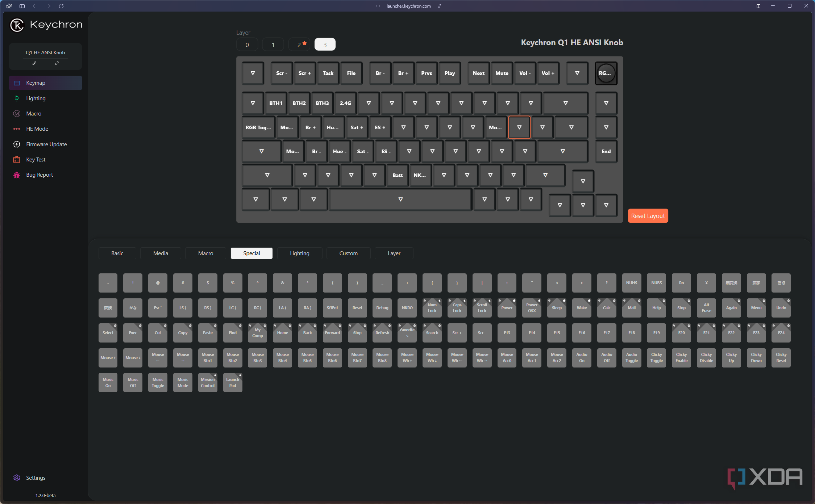Image resolution: width=815 pixels, height=504 pixels.
Task: Select the BTH1 key on the keyboard
Action: tap(276, 103)
